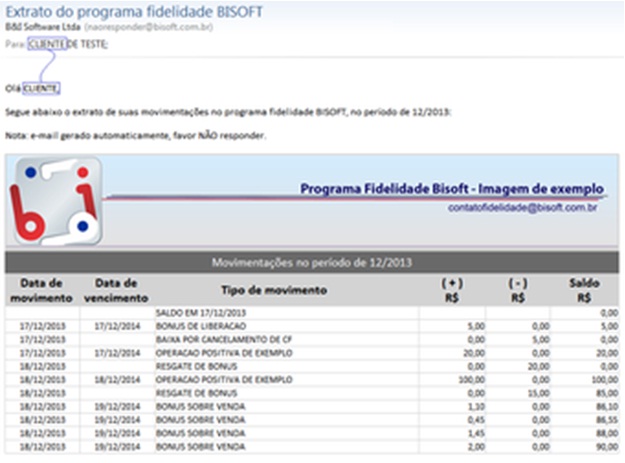The height and width of the screenshot is (463, 625).
Task: Click the 18/12/2014 due date cell
Action: tap(117, 380)
